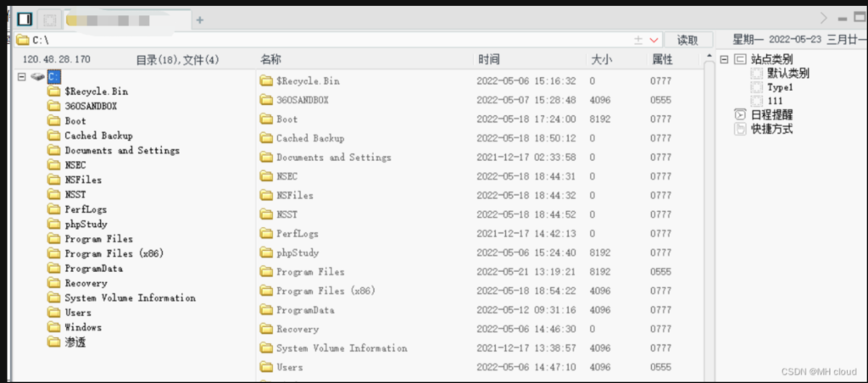Select Type1 site category
Image resolution: width=868 pixels, height=383 pixels.
[x=780, y=87]
